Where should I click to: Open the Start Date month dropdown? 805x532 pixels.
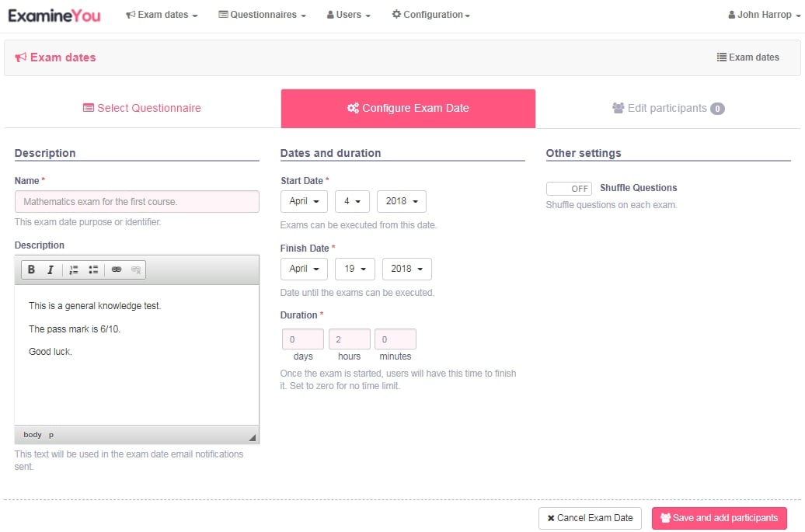(x=304, y=201)
